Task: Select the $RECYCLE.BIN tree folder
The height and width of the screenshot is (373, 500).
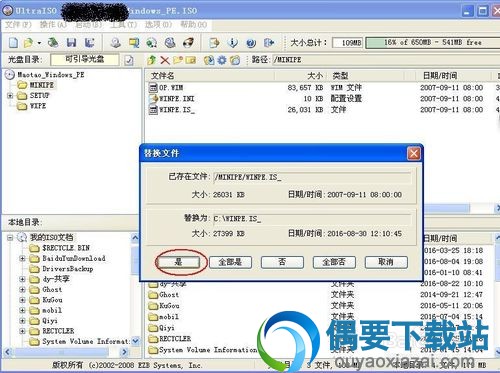Action: pyautogui.click(x=60, y=248)
